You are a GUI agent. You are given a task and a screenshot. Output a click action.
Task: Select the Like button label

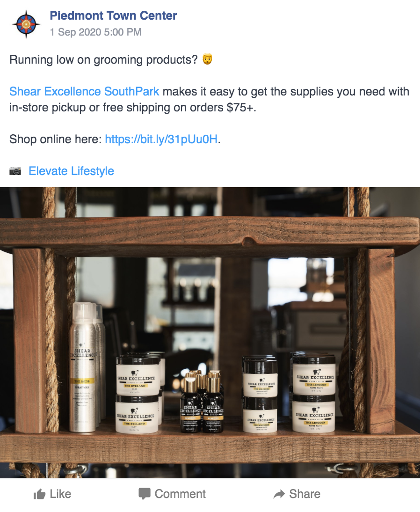60,494
